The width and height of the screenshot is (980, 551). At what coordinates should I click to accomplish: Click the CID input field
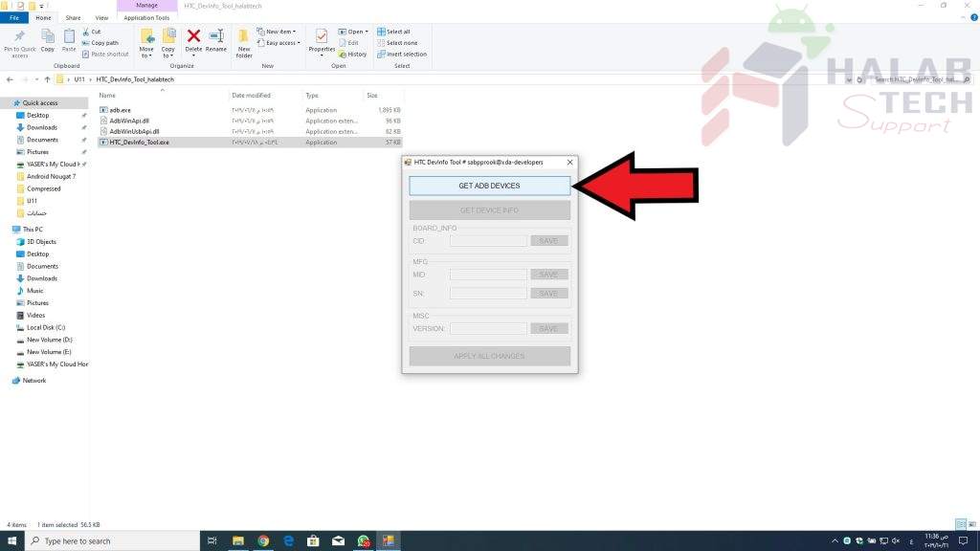pyautogui.click(x=488, y=240)
